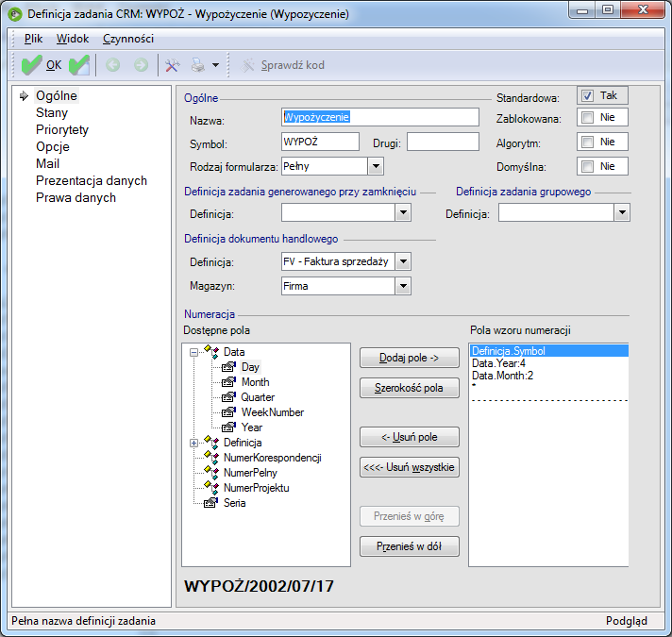The height and width of the screenshot is (637, 672).
Task: Open FV - Faktura sprzedaży dropdown
Action: [x=403, y=261]
